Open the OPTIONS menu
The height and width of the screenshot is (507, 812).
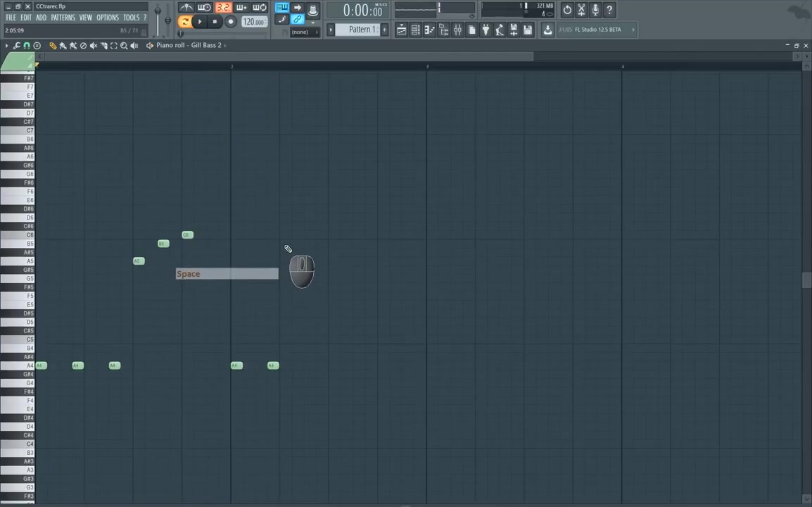point(107,18)
